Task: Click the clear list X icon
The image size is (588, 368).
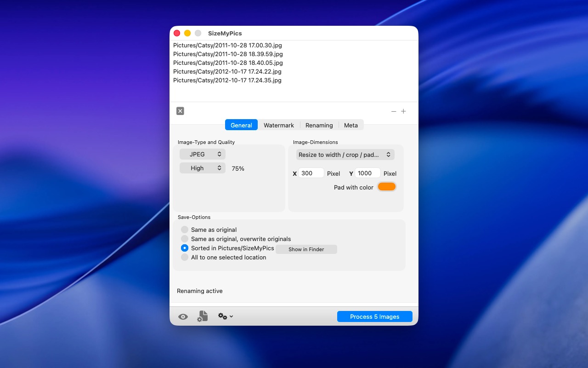Action: click(x=180, y=111)
